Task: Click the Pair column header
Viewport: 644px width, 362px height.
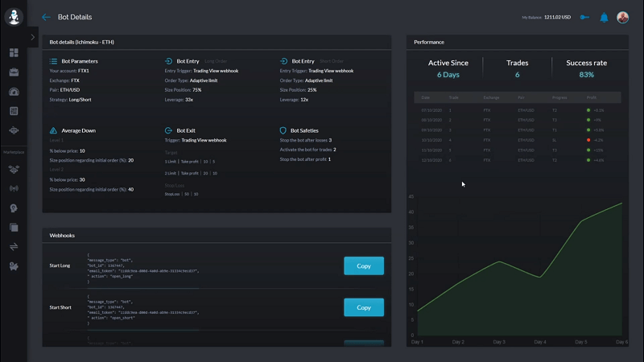Action: [521, 97]
